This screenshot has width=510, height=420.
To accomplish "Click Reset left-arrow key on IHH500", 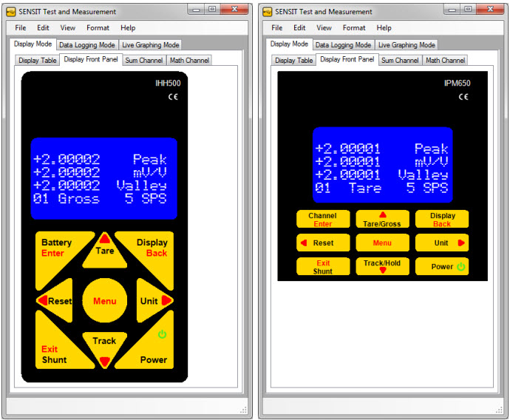I will point(56,301).
